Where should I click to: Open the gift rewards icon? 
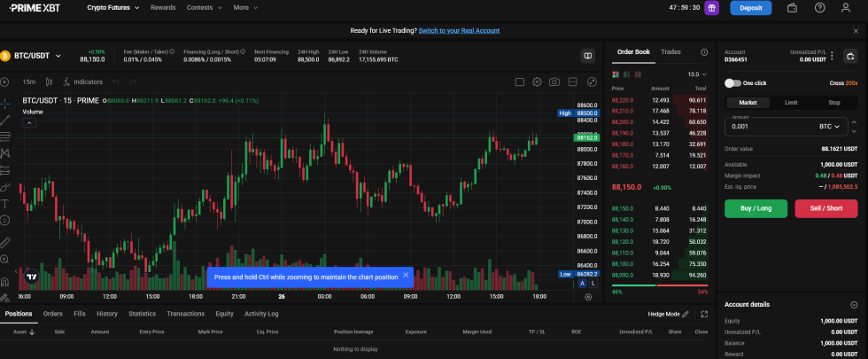click(711, 8)
